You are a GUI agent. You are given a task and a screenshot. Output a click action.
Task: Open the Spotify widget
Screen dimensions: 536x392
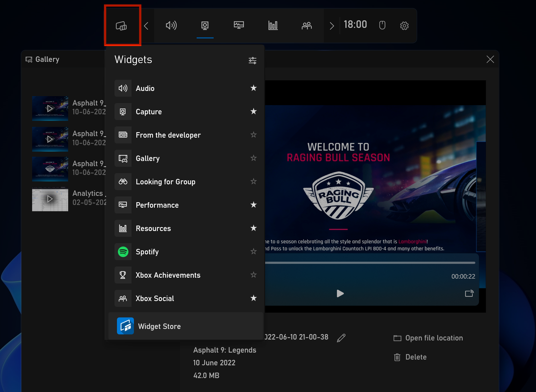coord(186,252)
